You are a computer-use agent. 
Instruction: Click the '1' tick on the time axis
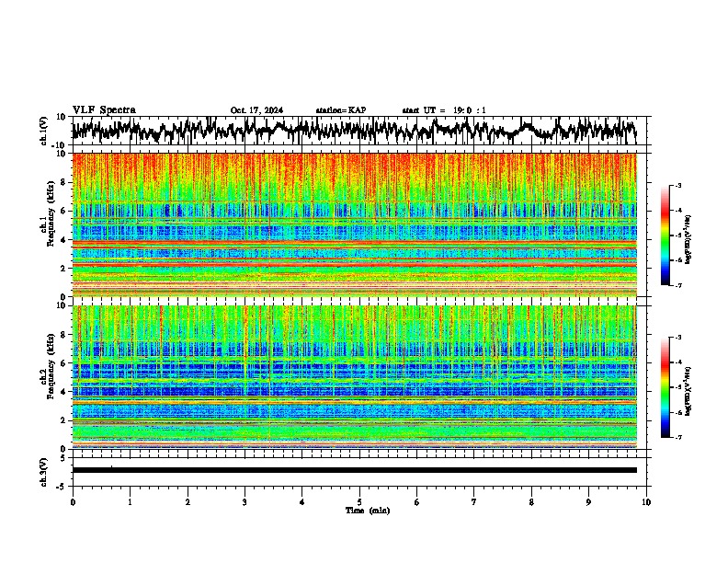130,502
